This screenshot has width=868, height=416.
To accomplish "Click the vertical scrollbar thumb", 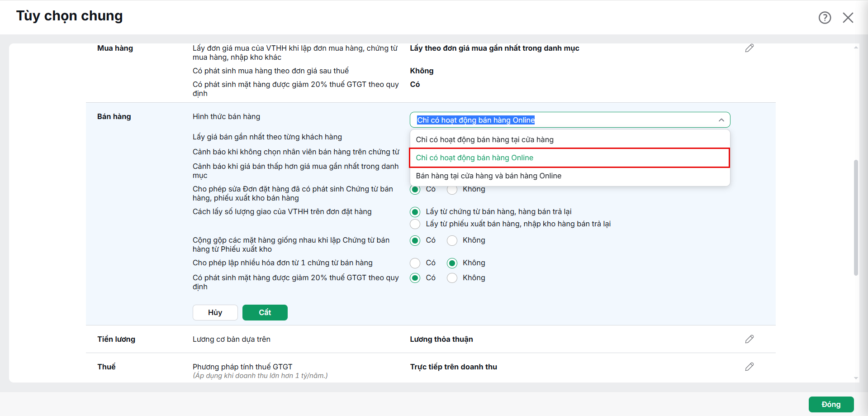I will pyautogui.click(x=856, y=217).
